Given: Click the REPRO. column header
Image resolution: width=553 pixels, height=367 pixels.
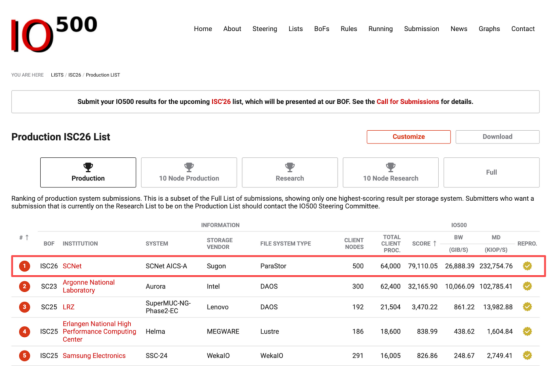Looking at the screenshot, I should pos(527,244).
